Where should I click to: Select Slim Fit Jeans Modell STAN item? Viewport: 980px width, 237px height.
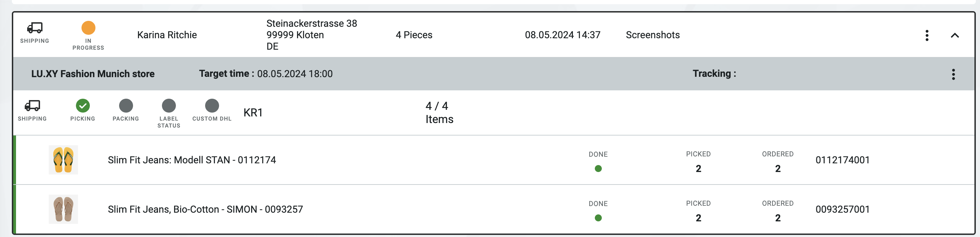(x=192, y=160)
